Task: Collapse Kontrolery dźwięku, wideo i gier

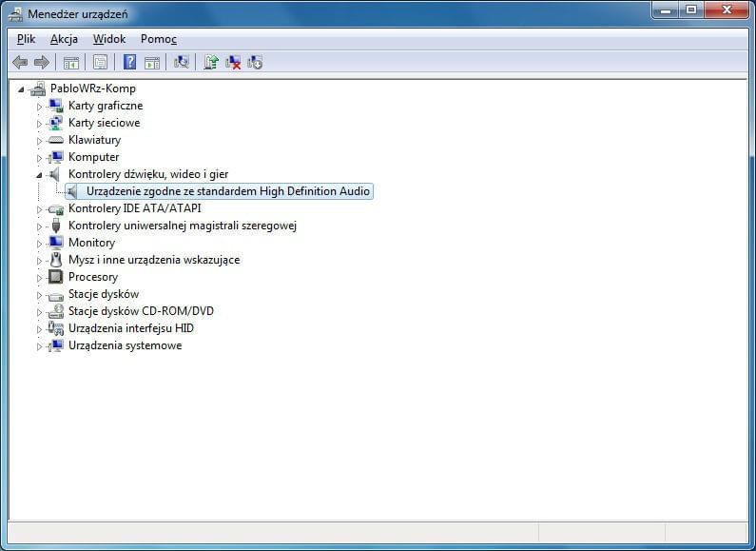Action: tap(40, 175)
